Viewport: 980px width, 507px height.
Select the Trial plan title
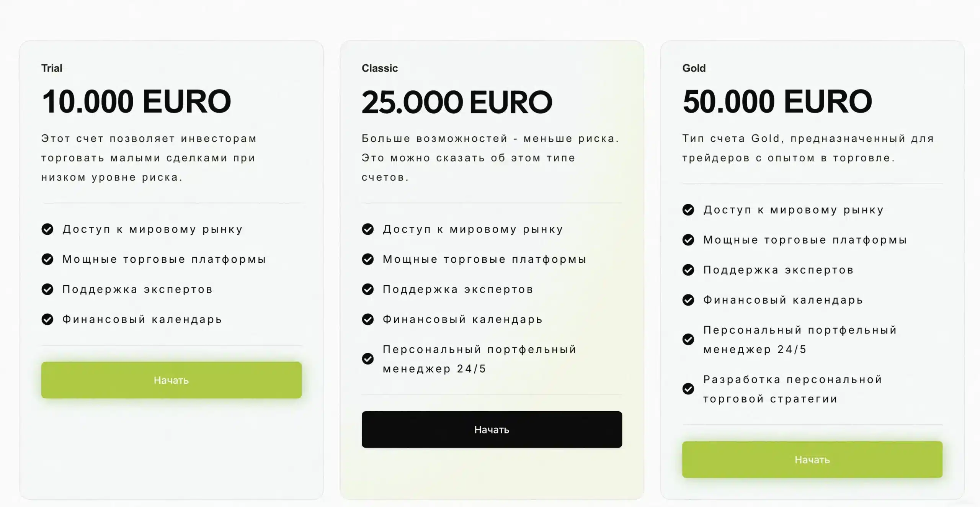[x=52, y=68]
